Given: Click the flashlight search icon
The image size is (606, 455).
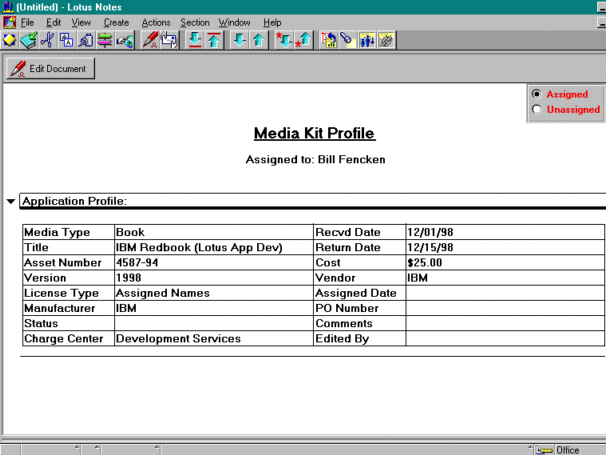Looking at the screenshot, I should coord(348,40).
